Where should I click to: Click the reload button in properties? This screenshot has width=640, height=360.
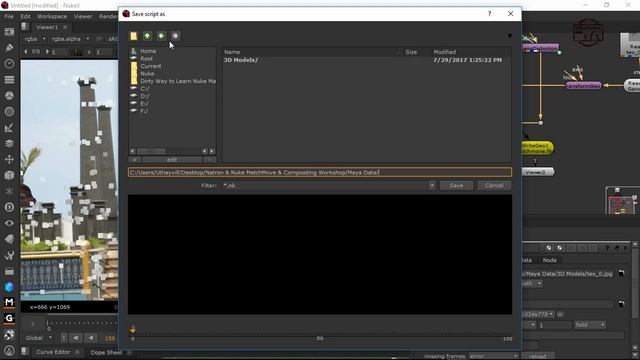538,356
